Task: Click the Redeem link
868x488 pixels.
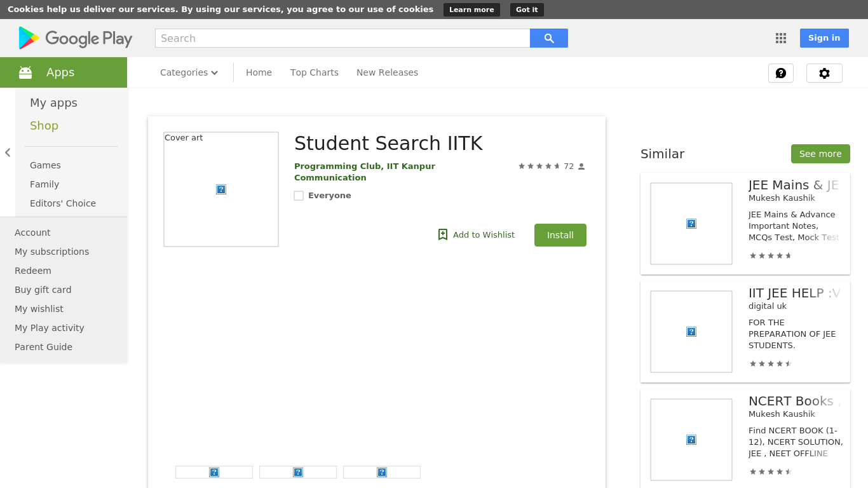Action: click(33, 271)
